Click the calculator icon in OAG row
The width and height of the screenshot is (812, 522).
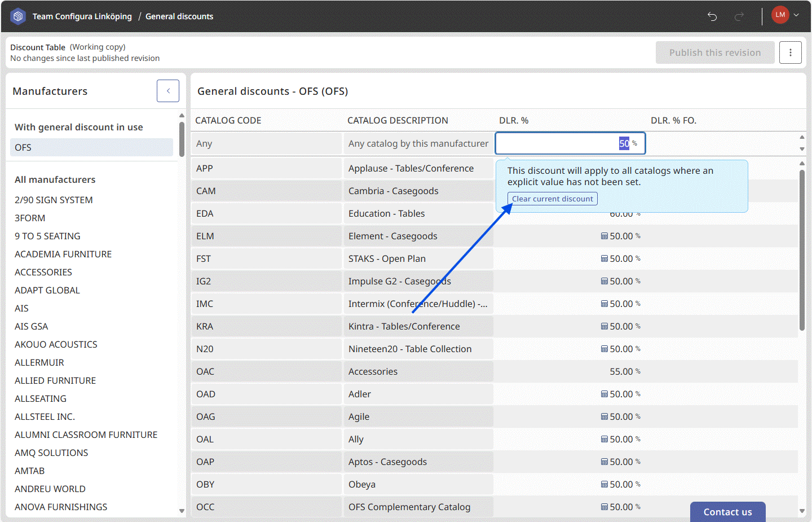tap(604, 416)
